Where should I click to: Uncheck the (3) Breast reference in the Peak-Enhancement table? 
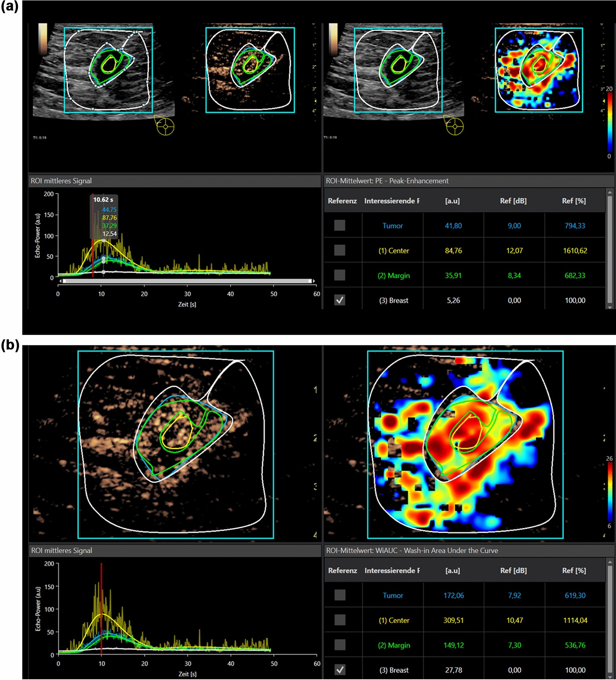pos(340,300)
